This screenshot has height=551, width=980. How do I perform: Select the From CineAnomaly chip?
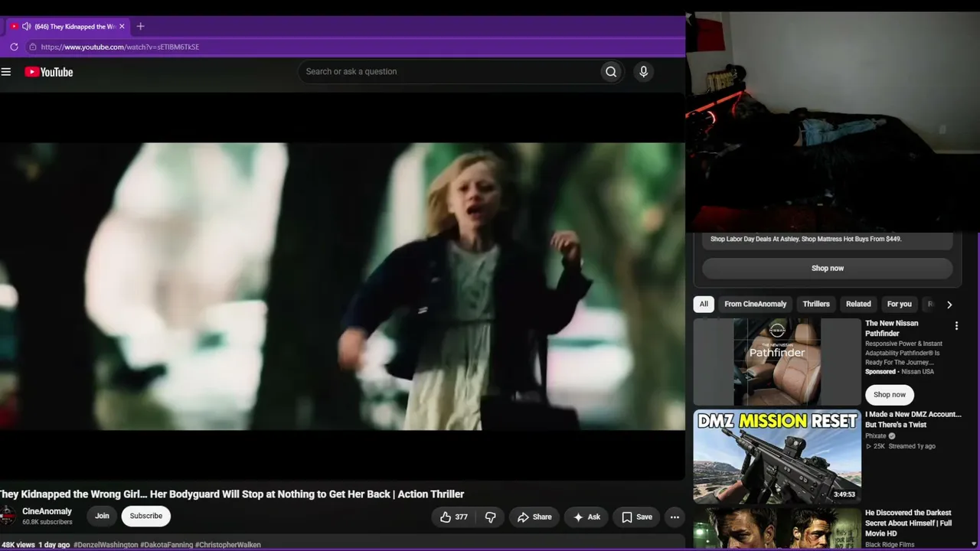pyautogui.click(x=755, y=304)
